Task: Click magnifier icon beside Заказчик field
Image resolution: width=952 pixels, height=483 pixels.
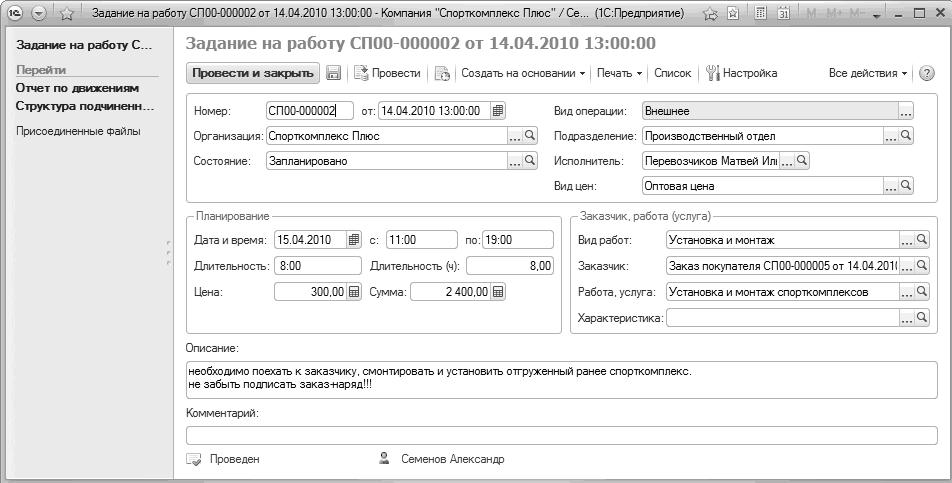Action: 922,266
